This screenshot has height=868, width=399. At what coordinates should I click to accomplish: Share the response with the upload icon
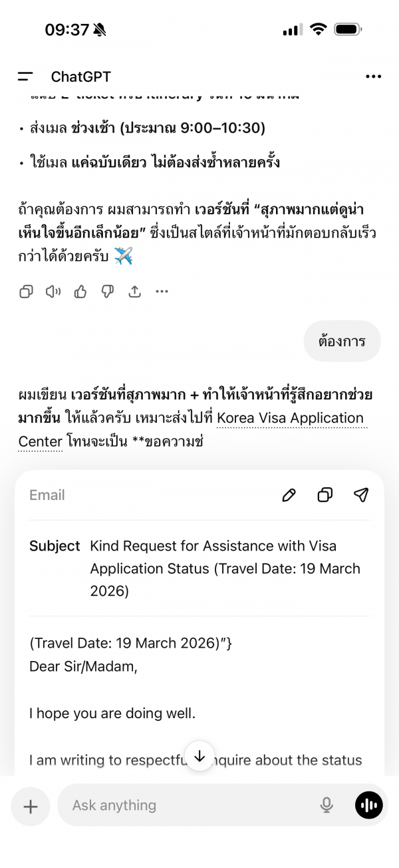click(134, 292)
